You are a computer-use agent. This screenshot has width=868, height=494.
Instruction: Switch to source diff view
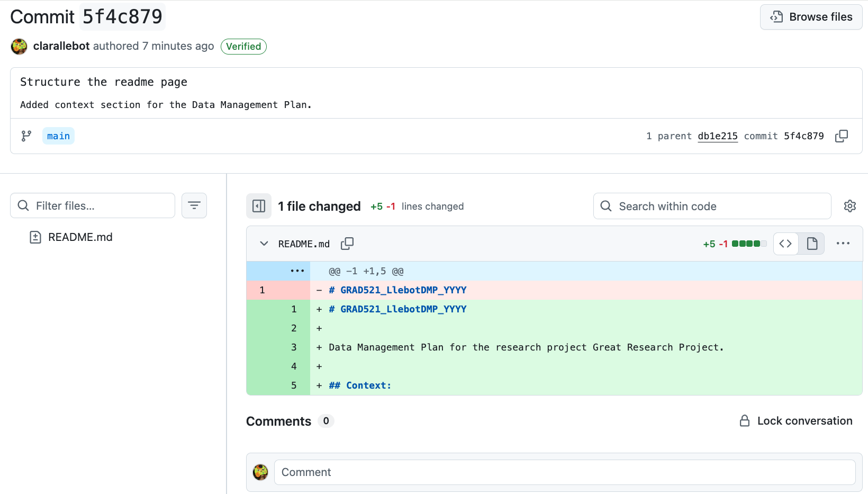click(786, 244)
